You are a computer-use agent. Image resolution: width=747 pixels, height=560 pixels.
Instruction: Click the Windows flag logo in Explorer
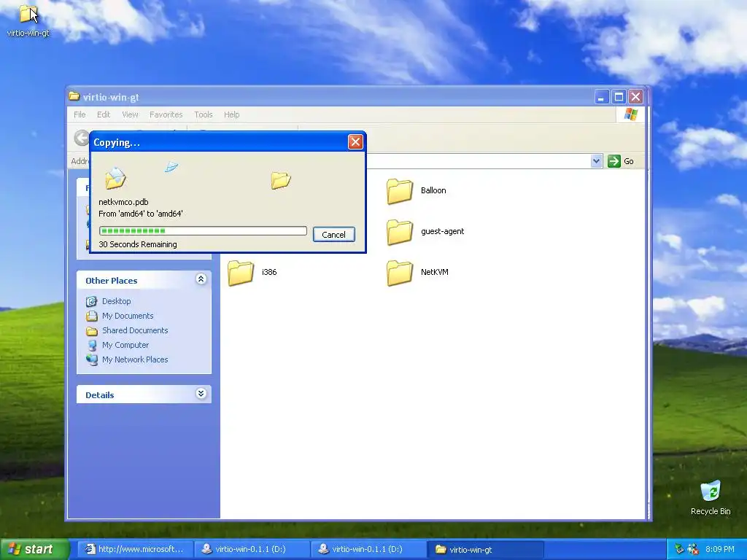[x=631, y=114]
